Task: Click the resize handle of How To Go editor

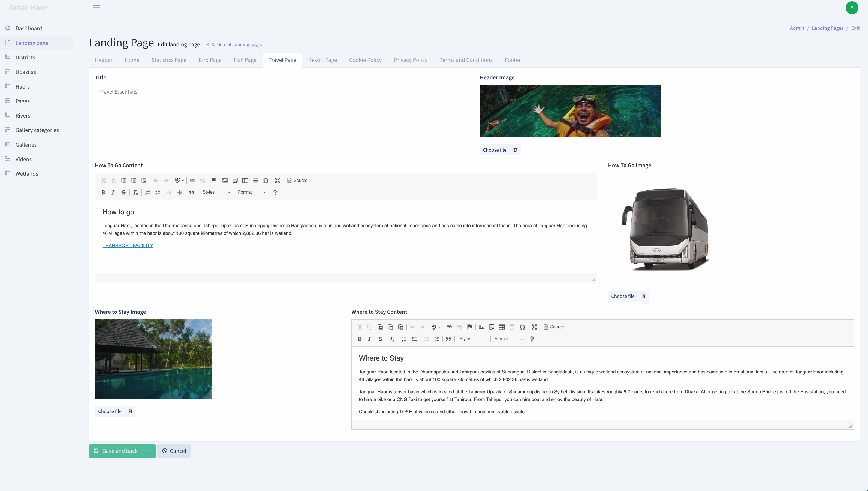Action: point(594,279)
